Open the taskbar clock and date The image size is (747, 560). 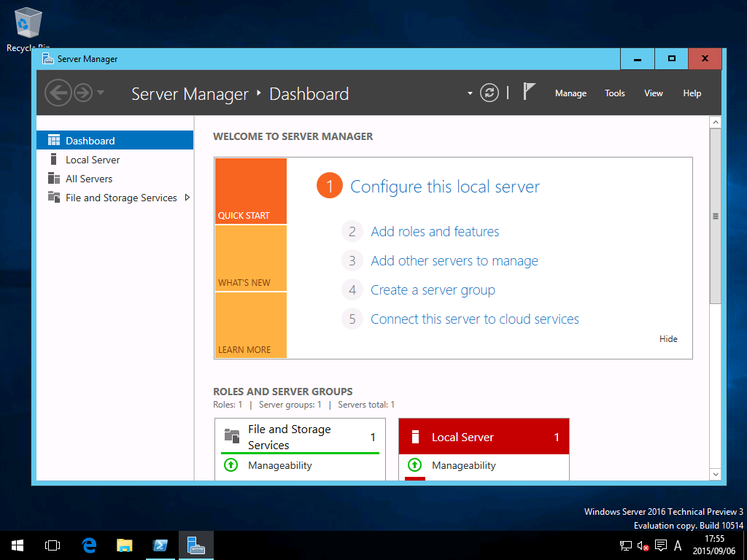714,545
